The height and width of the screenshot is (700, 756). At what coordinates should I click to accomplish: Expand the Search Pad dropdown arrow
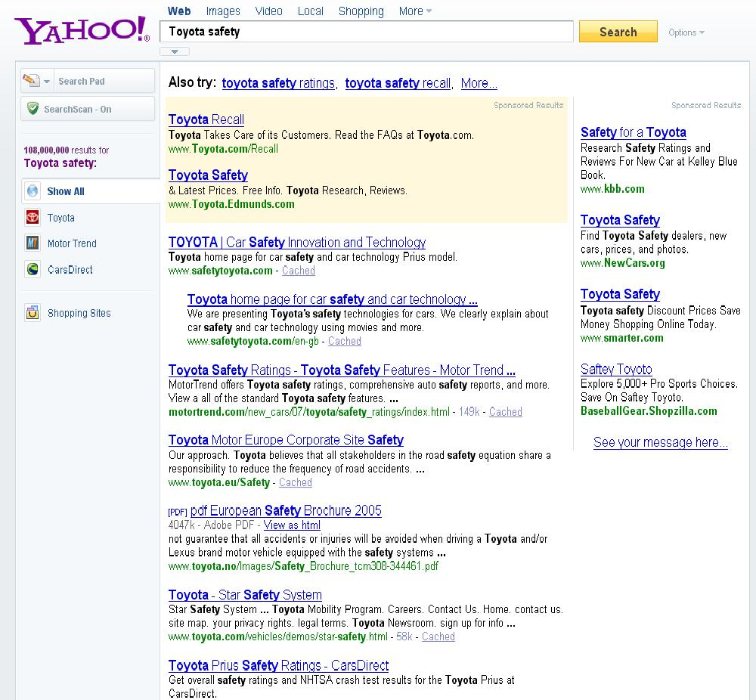coord(47,82)
